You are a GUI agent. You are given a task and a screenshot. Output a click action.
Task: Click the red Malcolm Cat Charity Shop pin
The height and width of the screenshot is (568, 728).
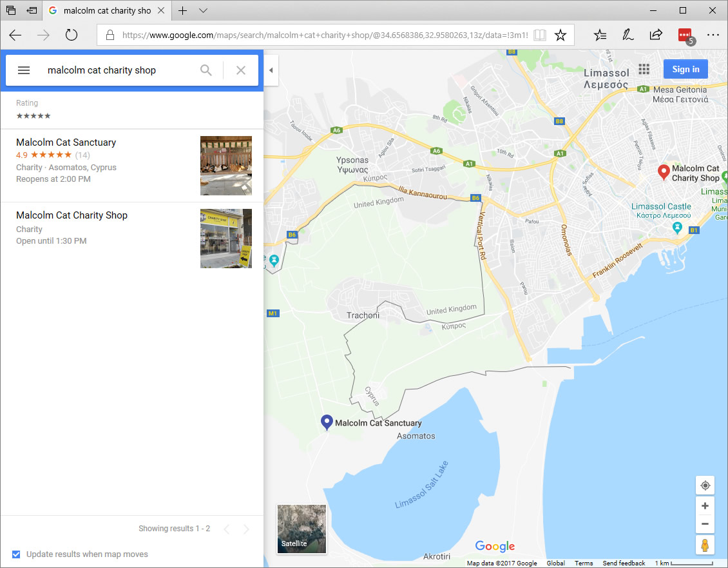click(x=663, y=171)
